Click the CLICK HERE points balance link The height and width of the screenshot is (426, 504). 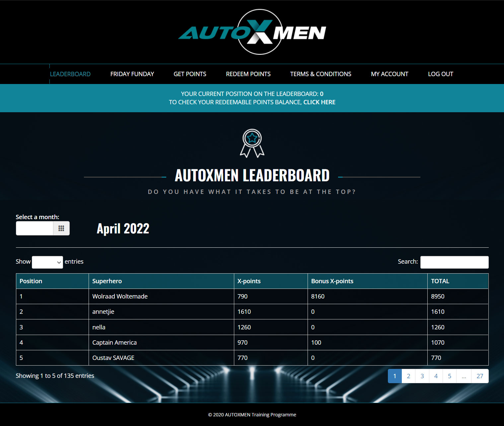(319, 102)
